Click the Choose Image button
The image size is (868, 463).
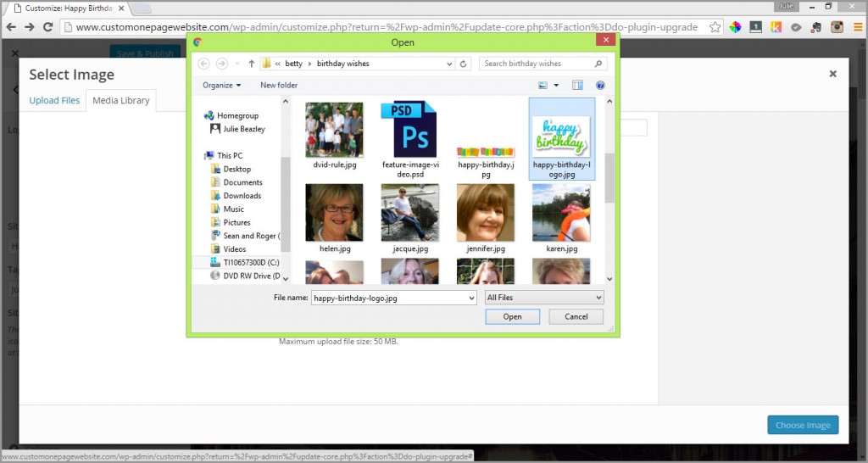803,426
